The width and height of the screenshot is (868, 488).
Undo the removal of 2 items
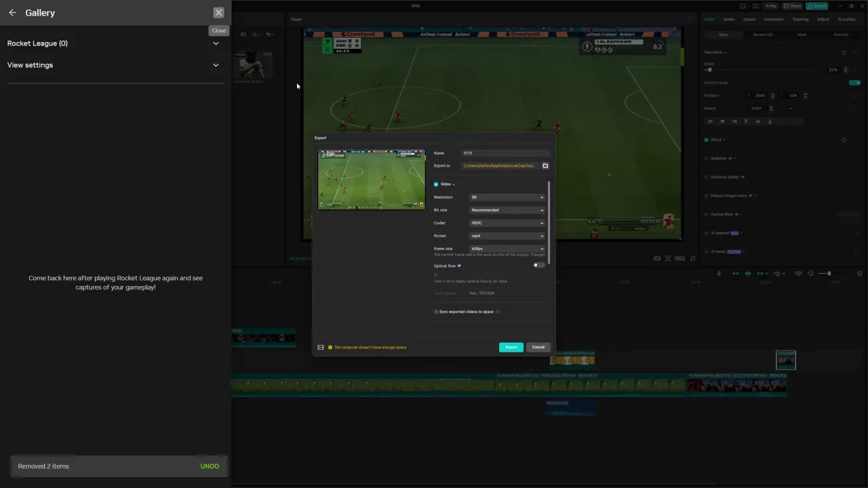[x=210, y=466]
